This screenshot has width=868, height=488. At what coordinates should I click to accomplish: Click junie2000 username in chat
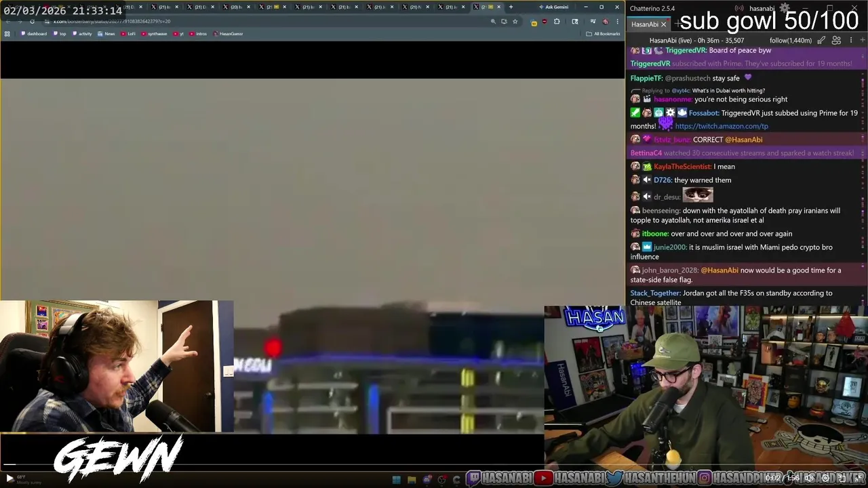pyautogui.click(x=670, y=247)
